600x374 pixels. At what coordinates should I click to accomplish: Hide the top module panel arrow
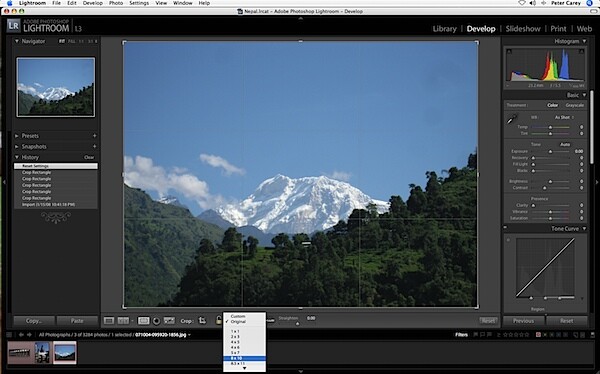pyautogui.click(x=300, y=18)
